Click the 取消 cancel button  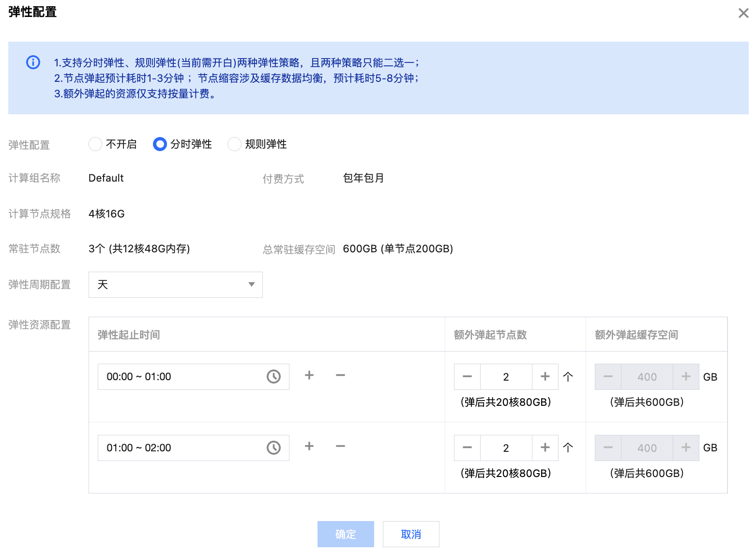(x=411, y=534)
